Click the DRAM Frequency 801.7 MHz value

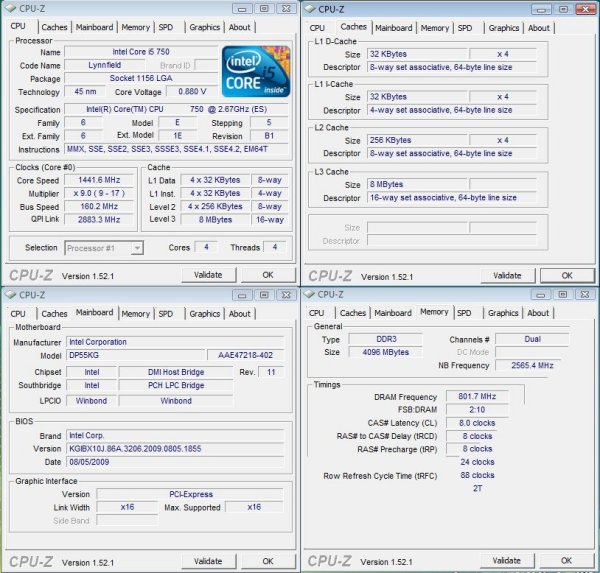[x=477, y=396]
